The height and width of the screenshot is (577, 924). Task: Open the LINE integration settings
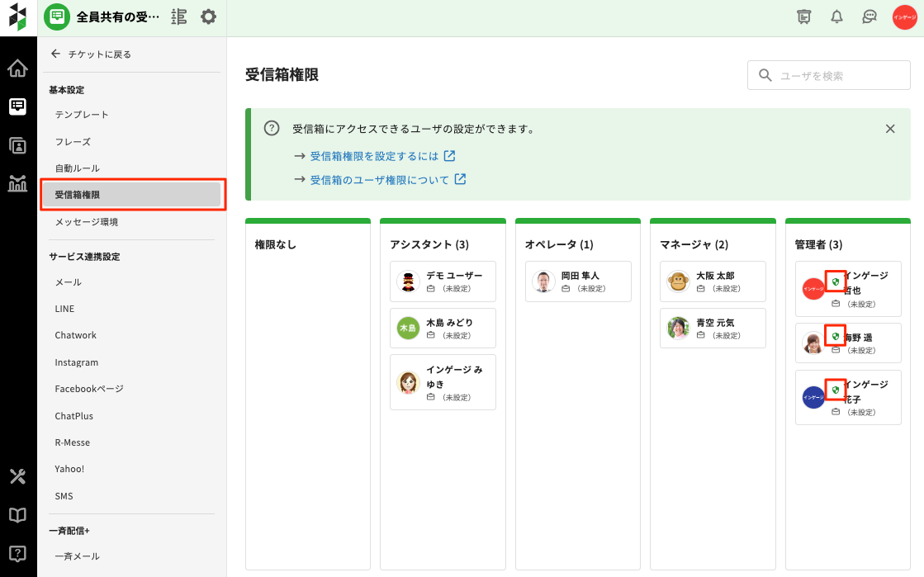point(64,309)
